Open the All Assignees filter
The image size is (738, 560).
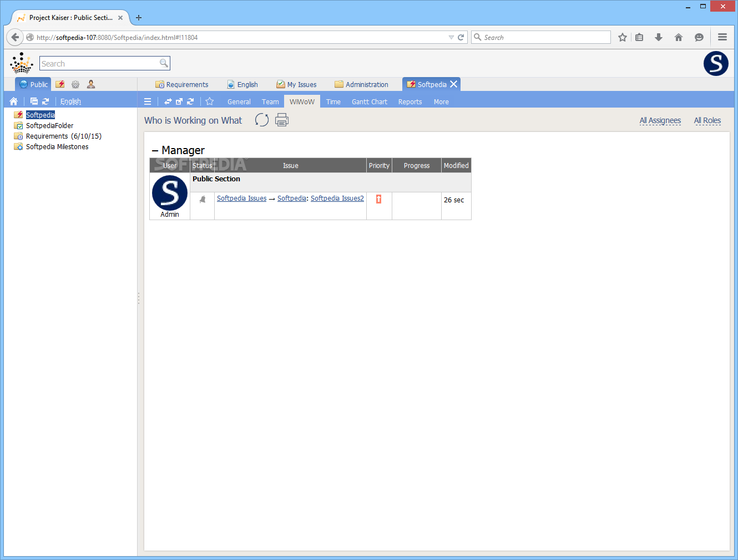660,120
